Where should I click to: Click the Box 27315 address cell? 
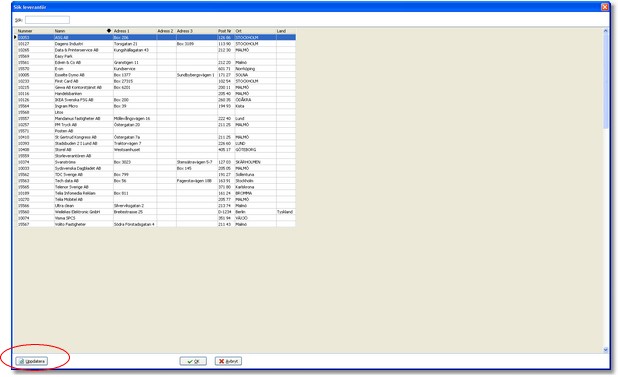[134, 81]
